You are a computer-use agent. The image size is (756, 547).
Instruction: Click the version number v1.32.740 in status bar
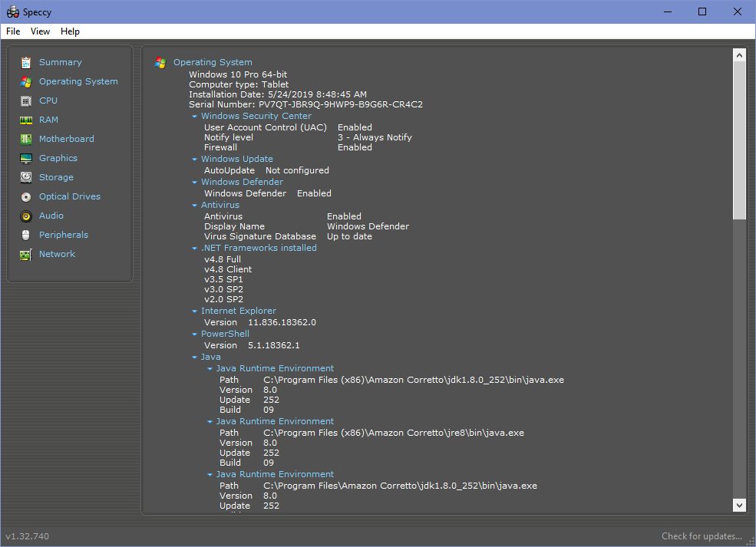28,536
